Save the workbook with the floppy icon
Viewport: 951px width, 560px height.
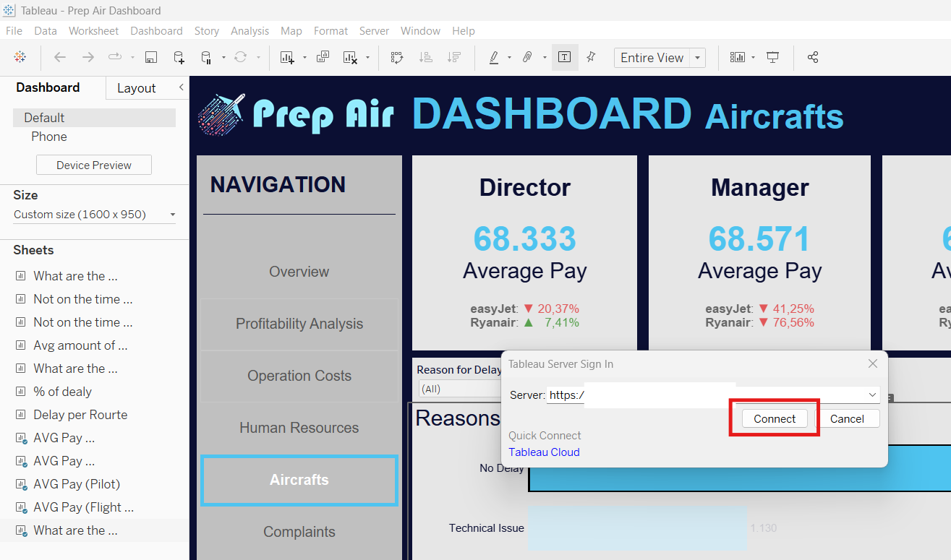point(151,57)
